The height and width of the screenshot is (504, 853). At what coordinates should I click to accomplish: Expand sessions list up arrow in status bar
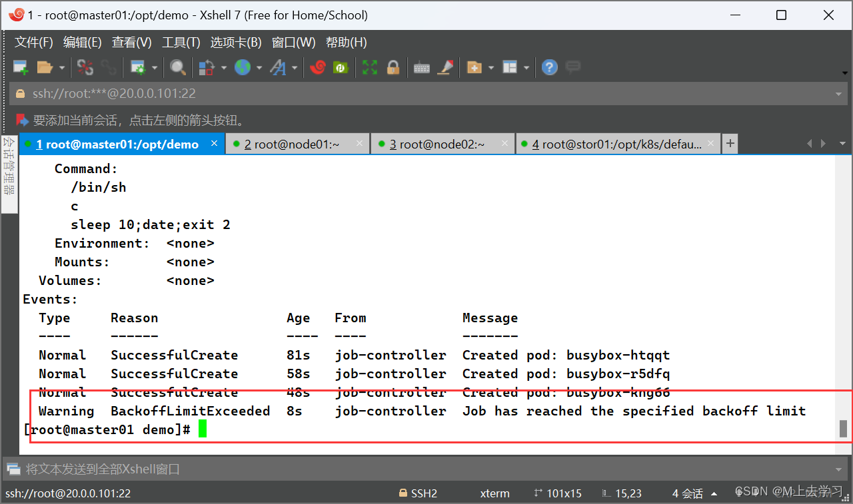coord(714,493)
